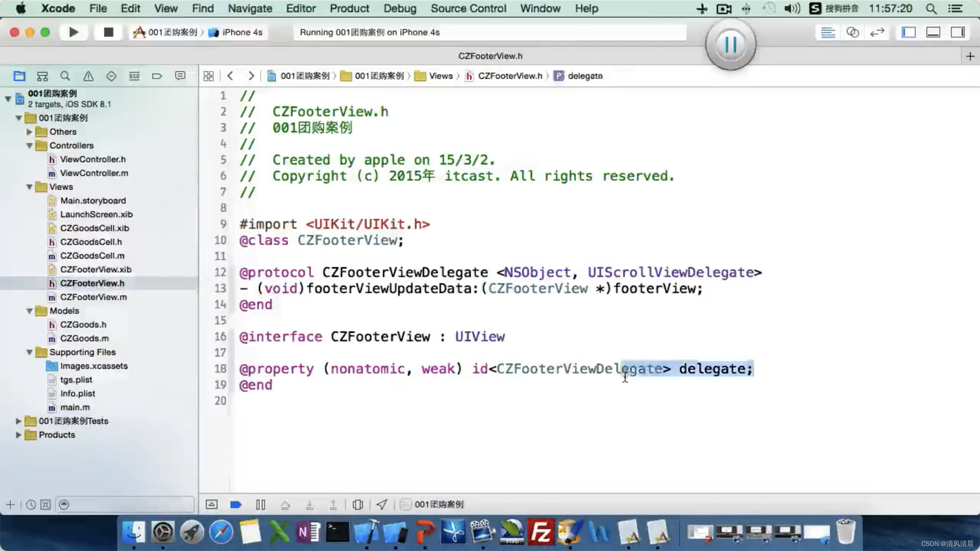The width and height of the screenshot is (980, 551).
Task: Click the Stop button to halt execution
Action: click(x=108, y=32)
